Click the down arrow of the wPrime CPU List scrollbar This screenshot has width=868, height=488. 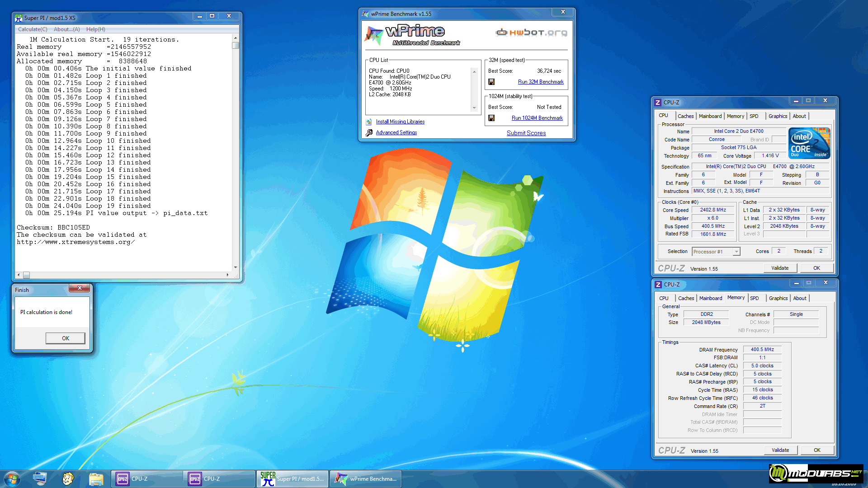pos(474,108)
